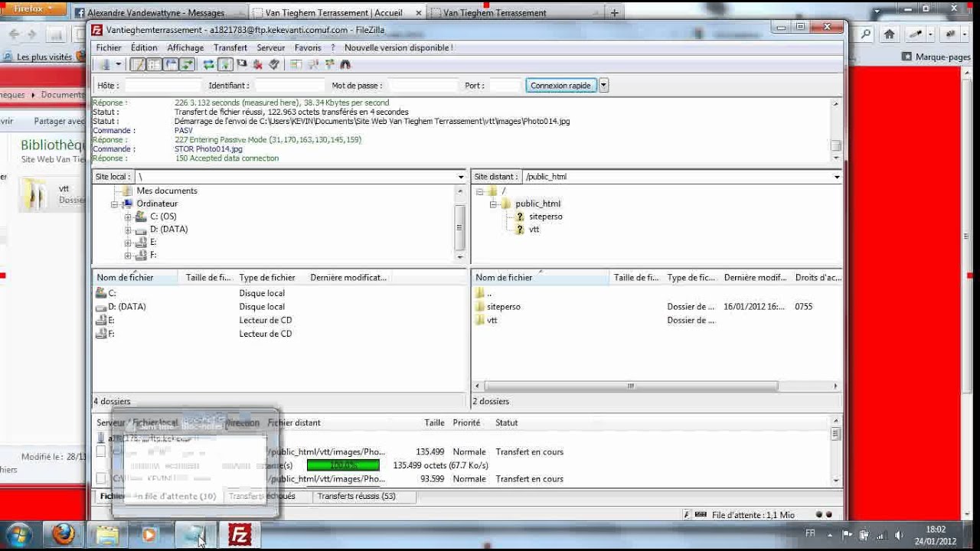Open FileZilla from the Windows taskbar
The image size is (980, 551).
[240, 535]
